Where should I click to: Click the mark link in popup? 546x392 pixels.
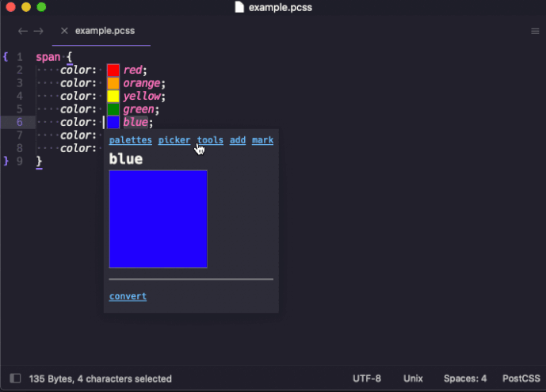tap(262, 140)
